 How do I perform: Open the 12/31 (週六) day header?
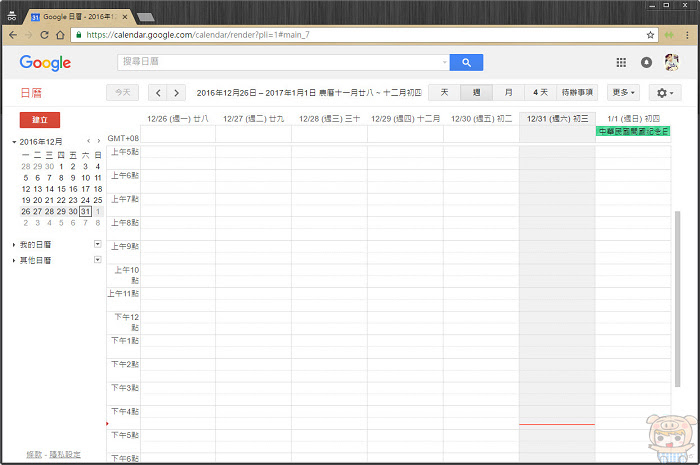[x=557, y=119]
